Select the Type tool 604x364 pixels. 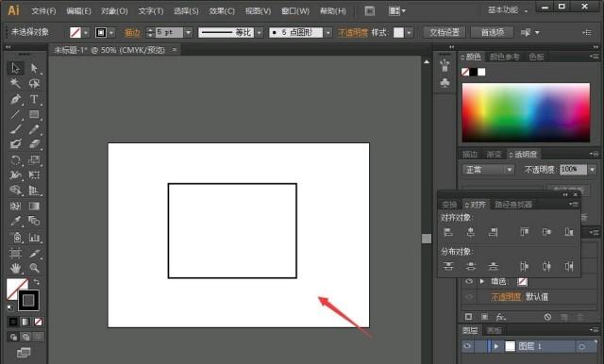pos(34,99)
